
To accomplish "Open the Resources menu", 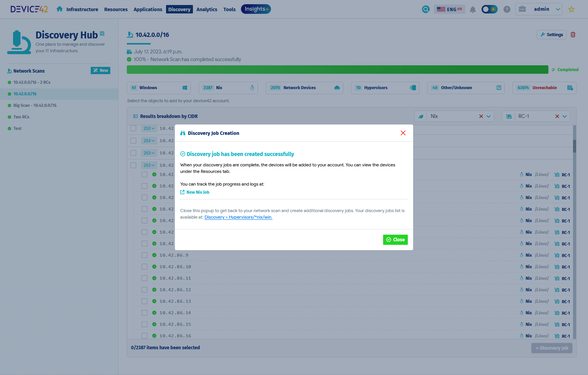I will click(x=116, y=9).
